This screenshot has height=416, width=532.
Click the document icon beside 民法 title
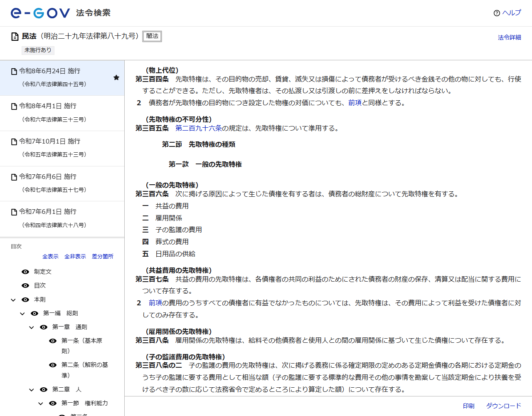tap(15, 37)
